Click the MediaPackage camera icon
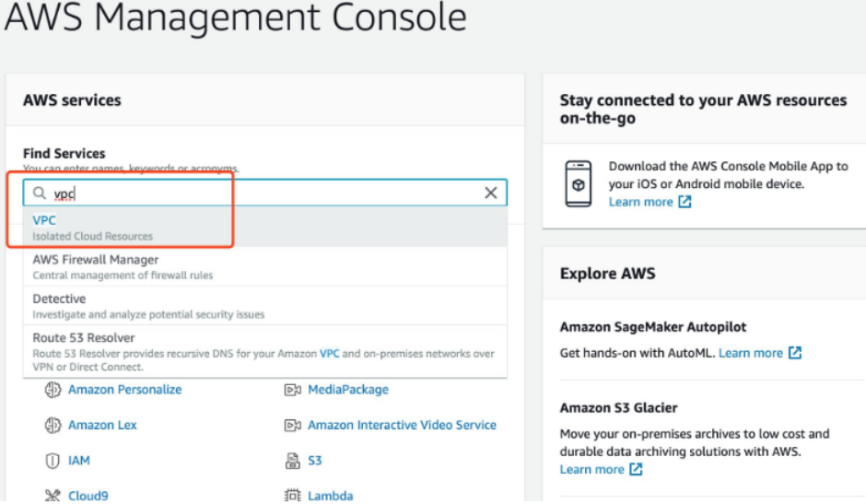The image size is (866, 504). click(292, 390)
